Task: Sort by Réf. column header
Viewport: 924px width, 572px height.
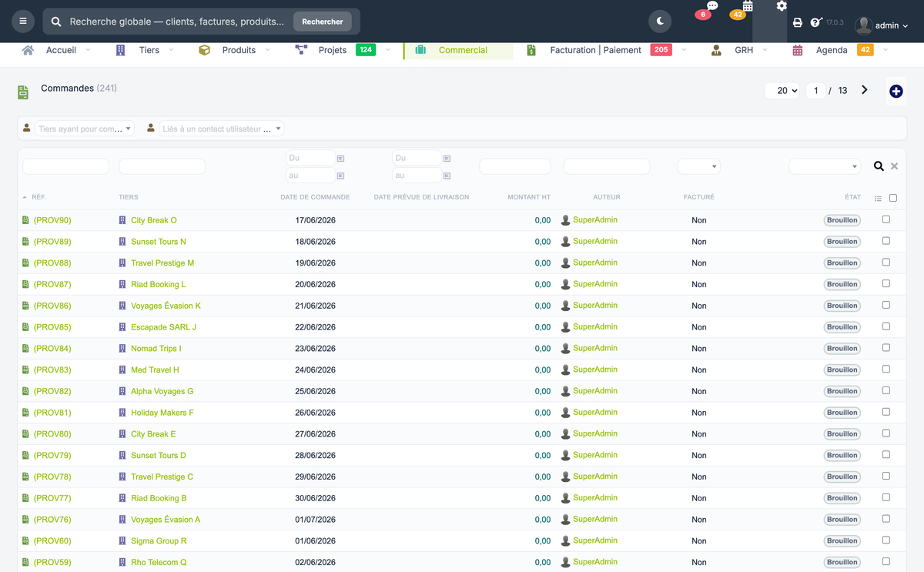Action: pos(39,197)
